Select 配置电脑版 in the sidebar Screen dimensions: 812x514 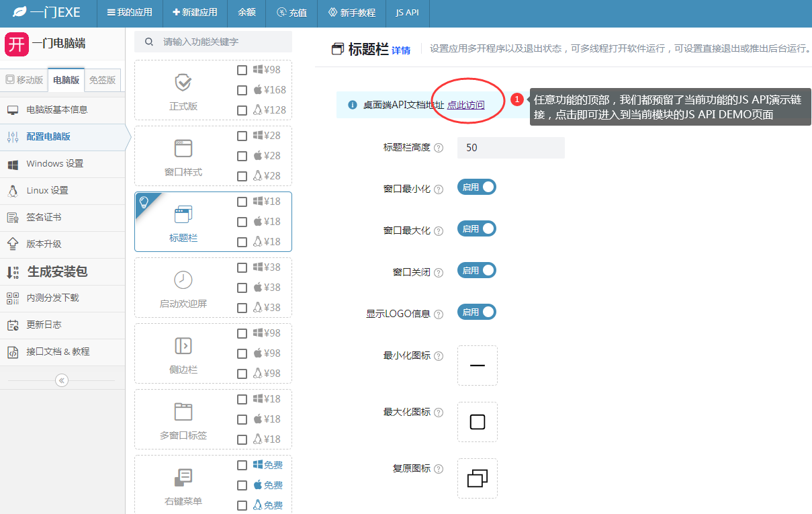(62, 136)
